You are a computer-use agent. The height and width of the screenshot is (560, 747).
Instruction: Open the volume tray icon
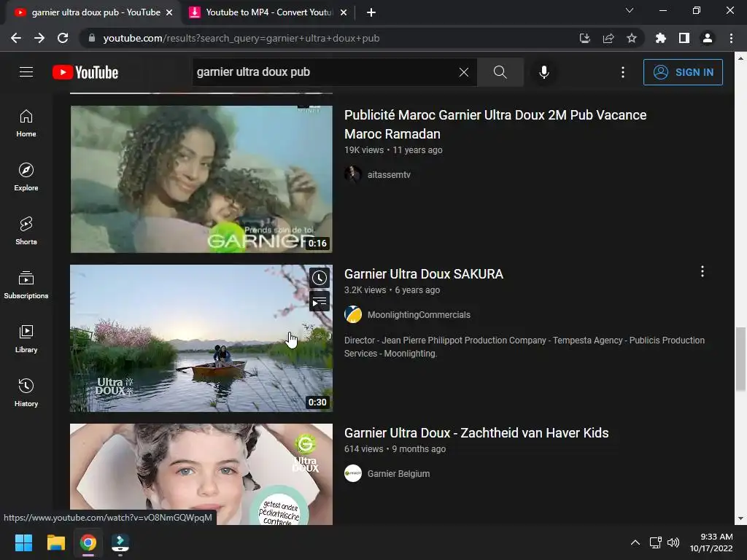point(673,542)
